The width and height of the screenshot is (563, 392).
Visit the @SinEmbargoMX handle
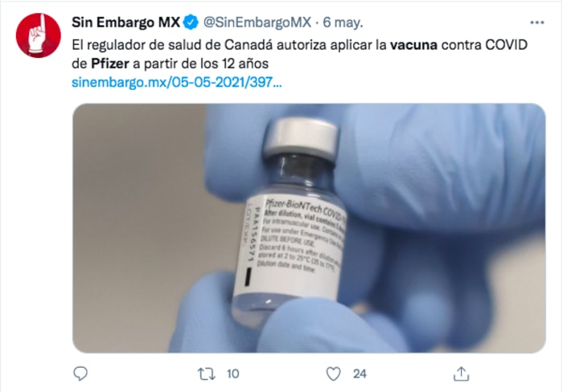[257, 22]
